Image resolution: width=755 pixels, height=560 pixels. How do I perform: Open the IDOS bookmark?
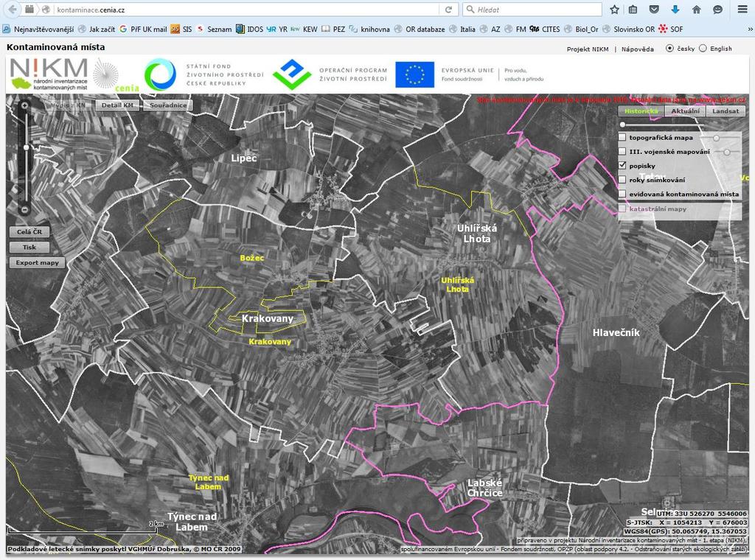(x=249, y=29)
